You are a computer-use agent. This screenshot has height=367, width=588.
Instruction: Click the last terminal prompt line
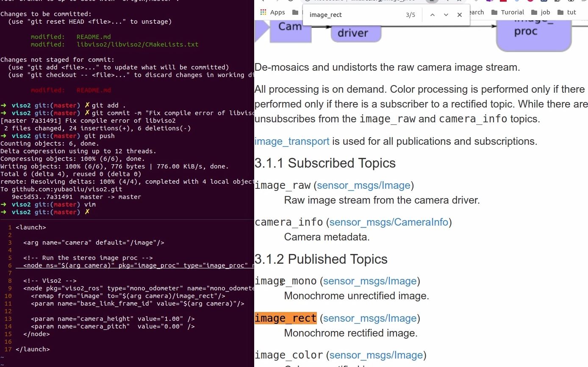click(45, 212)
